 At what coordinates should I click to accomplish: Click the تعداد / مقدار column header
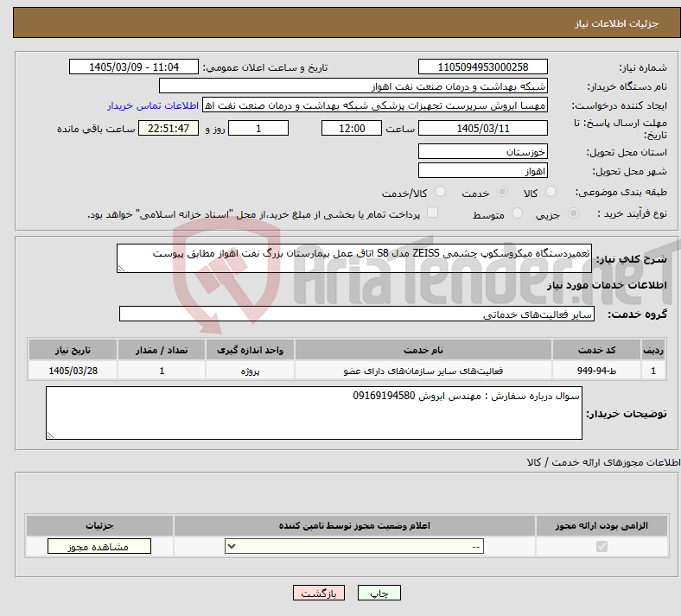[x=162, y=350]
